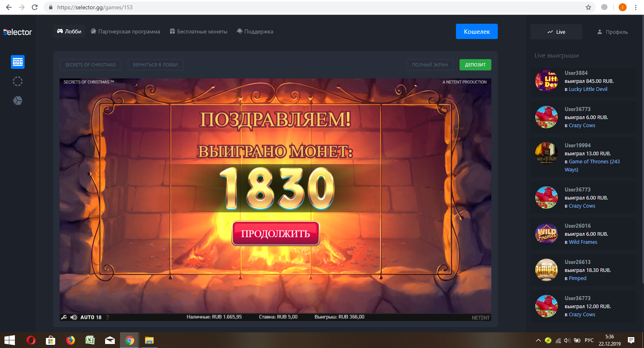The height and width of the screenshot is (348, 644).
Task: Switch to the Профиль tab
Action: [x=612, y=32]
